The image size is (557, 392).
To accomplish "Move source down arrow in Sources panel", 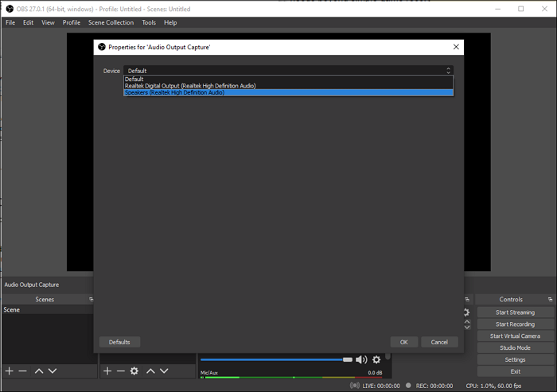I will [x=164, y=371].
